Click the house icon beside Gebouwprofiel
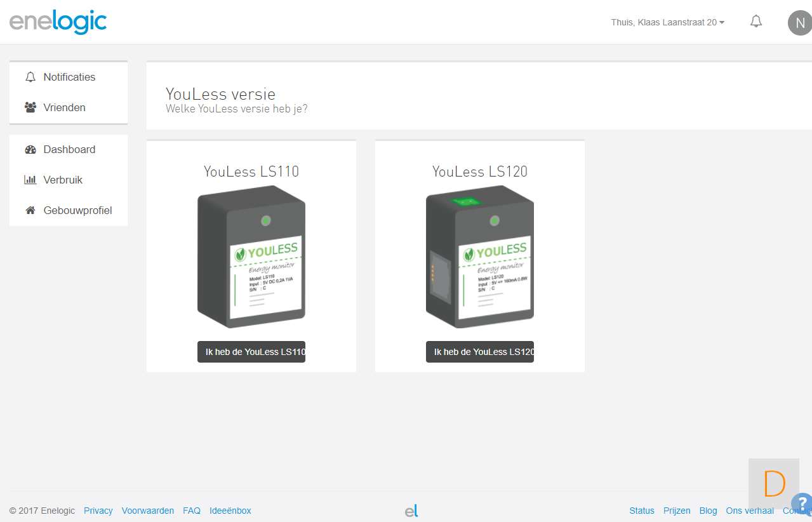This screenshot has width=812, height=522. [x=30, y=211]
